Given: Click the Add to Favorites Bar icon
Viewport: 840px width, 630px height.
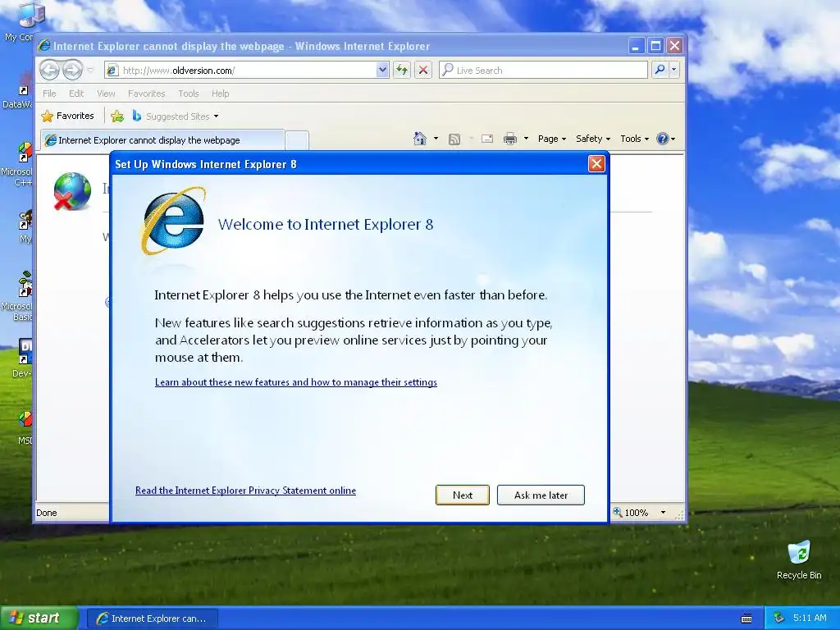Looking at the screenshot, I should (117, 116).
